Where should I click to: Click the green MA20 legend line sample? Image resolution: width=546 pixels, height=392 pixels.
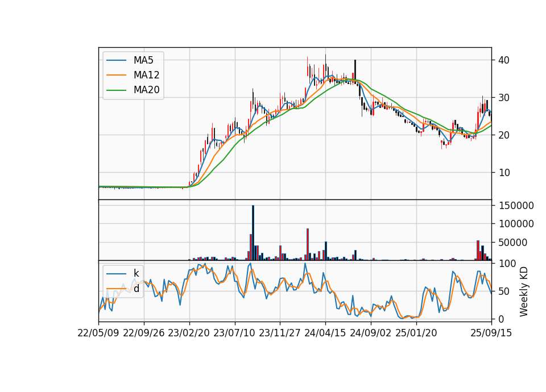116,90
